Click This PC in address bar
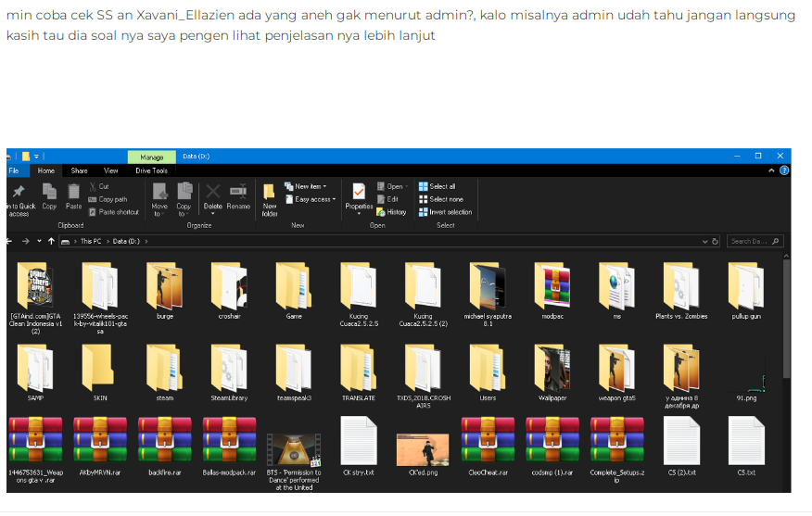812x516 pixels. point(91,241)
